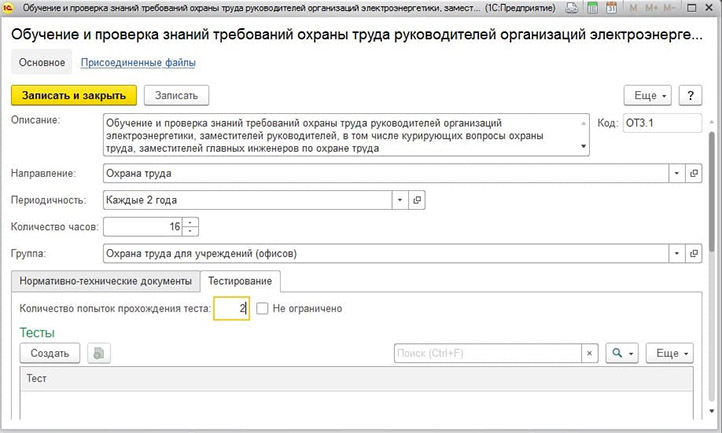Click the form's vertical scrollbar thumb
Viewport: 722px width, 433px height.
(712, 191)
